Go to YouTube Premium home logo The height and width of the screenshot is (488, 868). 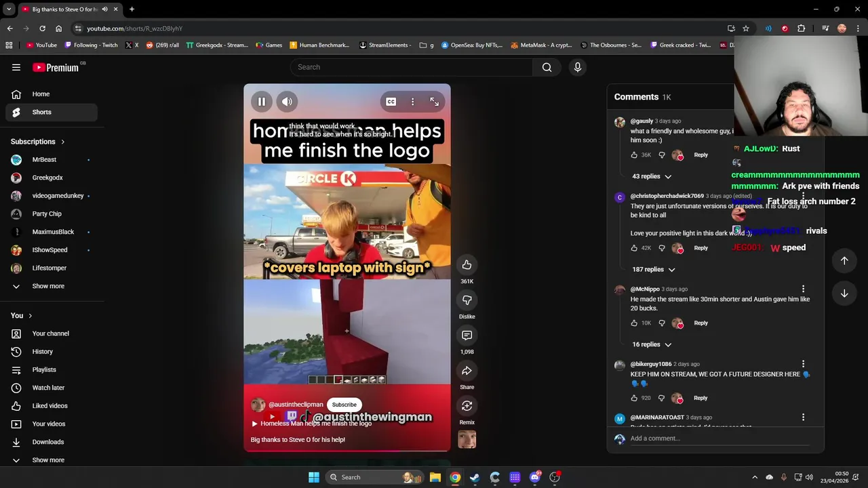tap(57, 67)
